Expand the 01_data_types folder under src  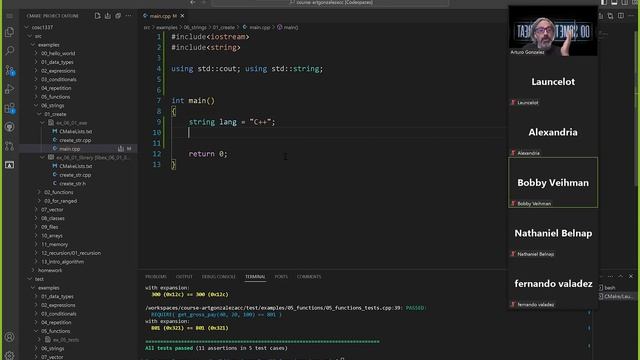point(57,62)
